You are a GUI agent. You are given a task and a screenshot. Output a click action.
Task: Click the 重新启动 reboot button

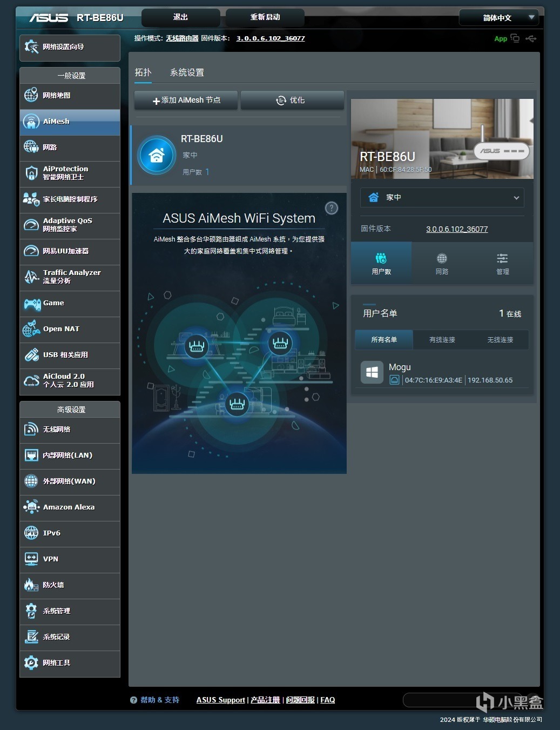pos(265,17)
